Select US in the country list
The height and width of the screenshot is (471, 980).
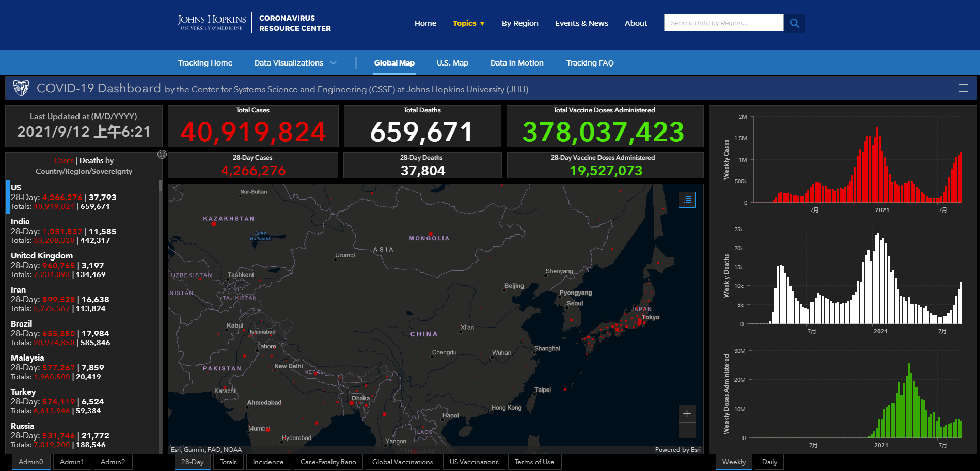point(82,197)
